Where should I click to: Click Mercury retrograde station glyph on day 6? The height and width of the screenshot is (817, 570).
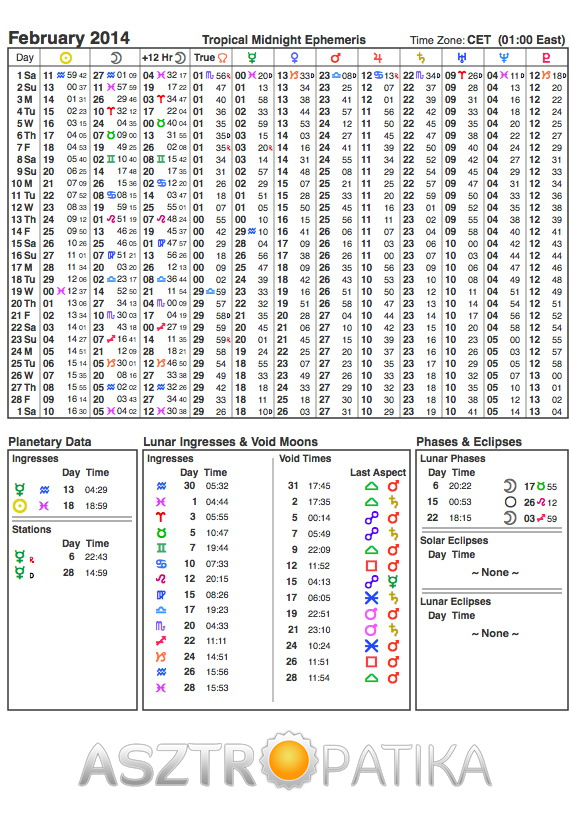tap(19, 557)
